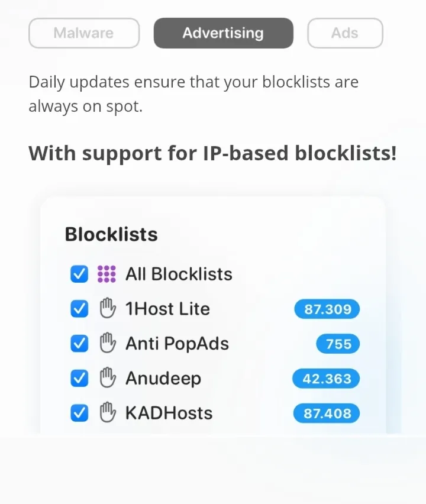Click the IP-based blocklists headline

tap(212, 153)
